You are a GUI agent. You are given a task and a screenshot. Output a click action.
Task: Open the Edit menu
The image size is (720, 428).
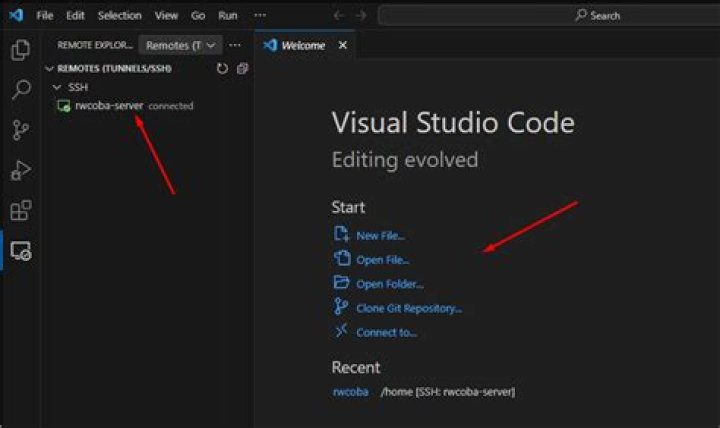click(75, 15)
